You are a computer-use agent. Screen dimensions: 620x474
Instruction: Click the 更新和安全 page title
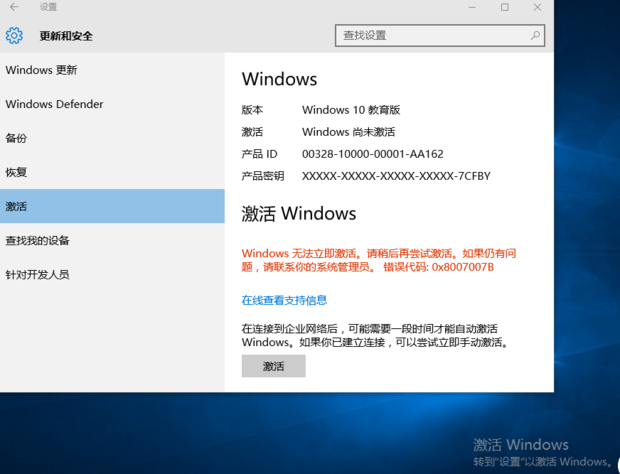pyautogui.click(x=66, y=36)
